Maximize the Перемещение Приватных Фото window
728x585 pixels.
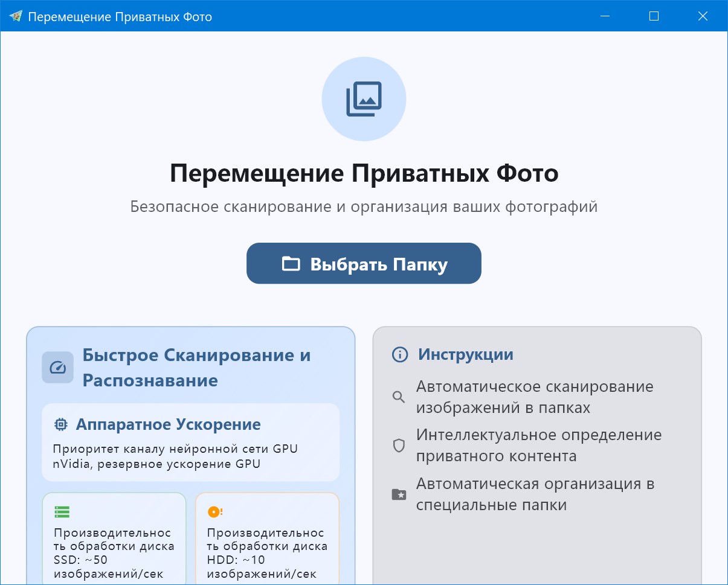[x=654, y=16]
